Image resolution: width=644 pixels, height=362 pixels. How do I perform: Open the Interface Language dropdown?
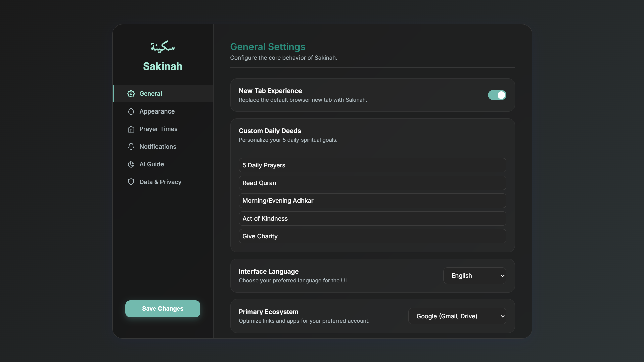pyautogui.click(x=474, y=275)
